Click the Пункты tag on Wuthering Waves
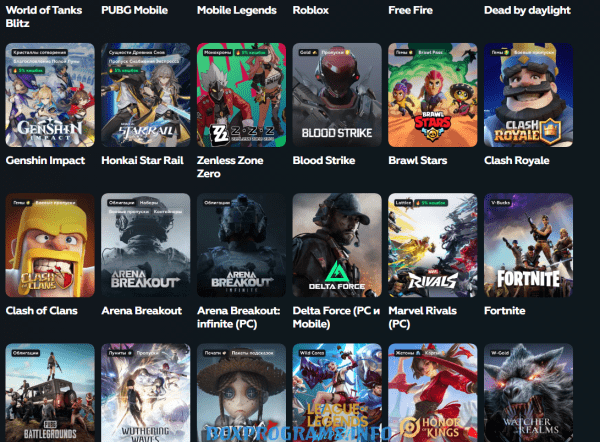The height and width of the screenshot is (442, 600). pos(120,353)
